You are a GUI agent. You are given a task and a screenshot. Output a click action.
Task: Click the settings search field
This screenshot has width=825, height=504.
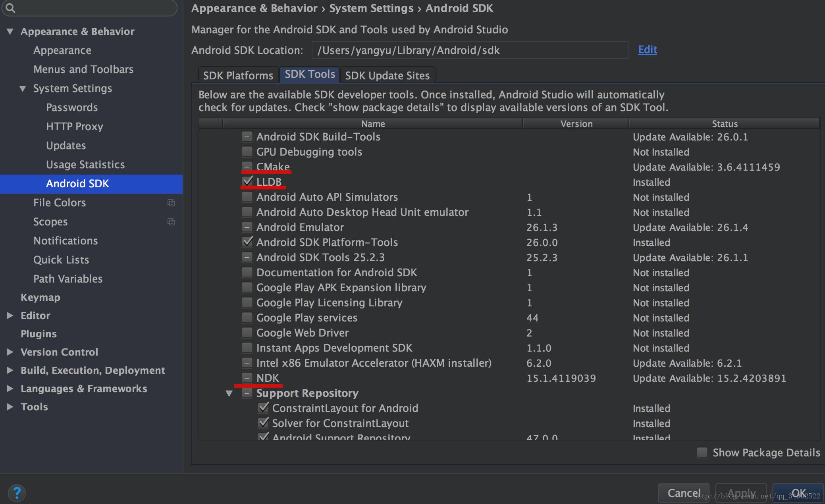coord(89,8)
